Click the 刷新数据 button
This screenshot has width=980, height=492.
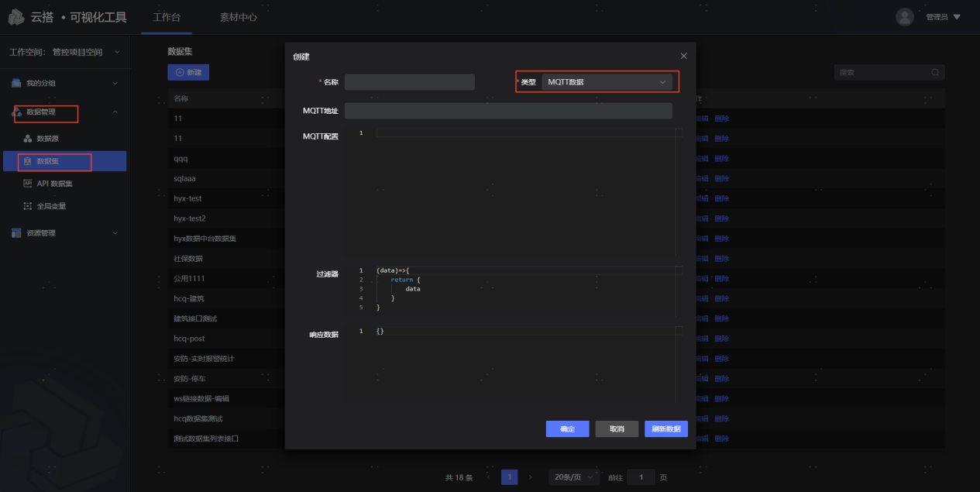(x=665, y=429)
